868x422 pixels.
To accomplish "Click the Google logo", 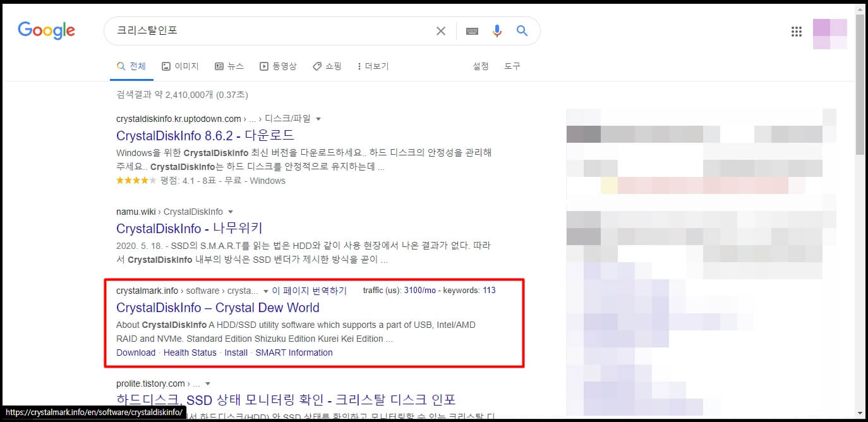I will 46,30.
